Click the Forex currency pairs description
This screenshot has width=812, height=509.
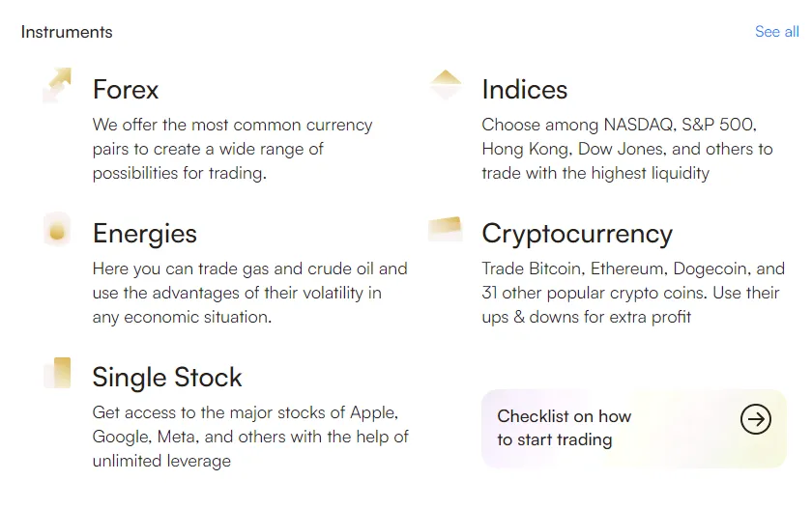pyautogui.click(x=233, y=149)
